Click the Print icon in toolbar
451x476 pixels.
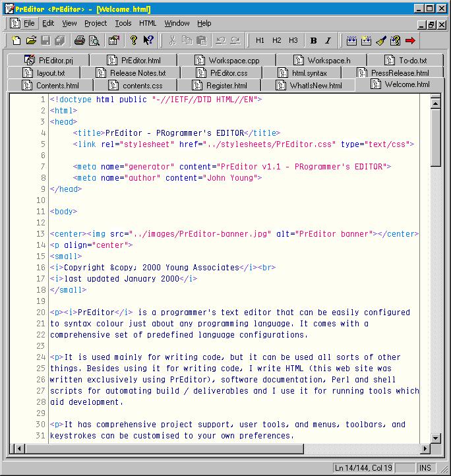tap(80, 40)
